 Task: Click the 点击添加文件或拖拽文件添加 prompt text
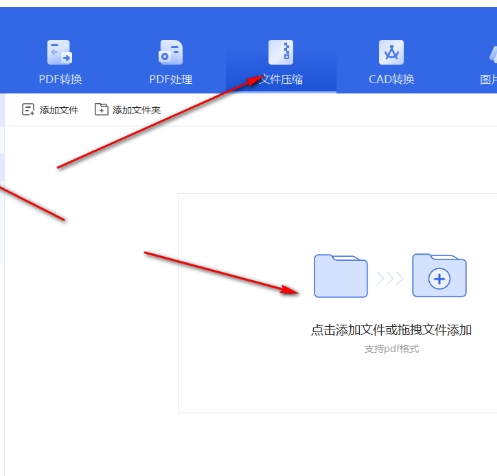click(x=391, y=330)
